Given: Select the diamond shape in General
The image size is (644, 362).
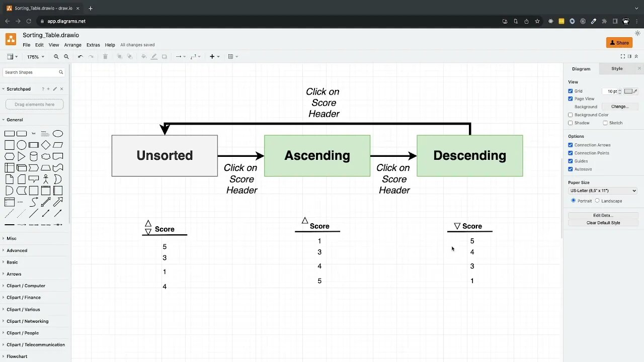Looking at the screenshot, I should (x=46, y=145).
